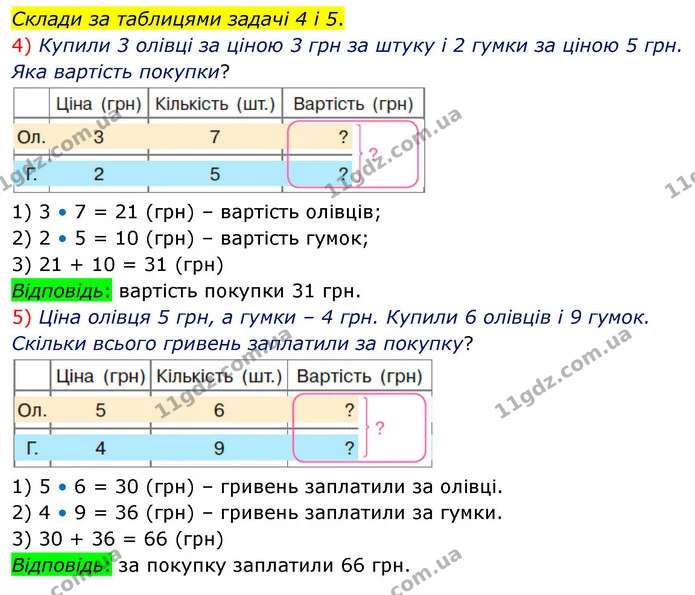Click 'Вартість (грн)' header in second table
695x595 pixels.
click(x=359, y=376)
